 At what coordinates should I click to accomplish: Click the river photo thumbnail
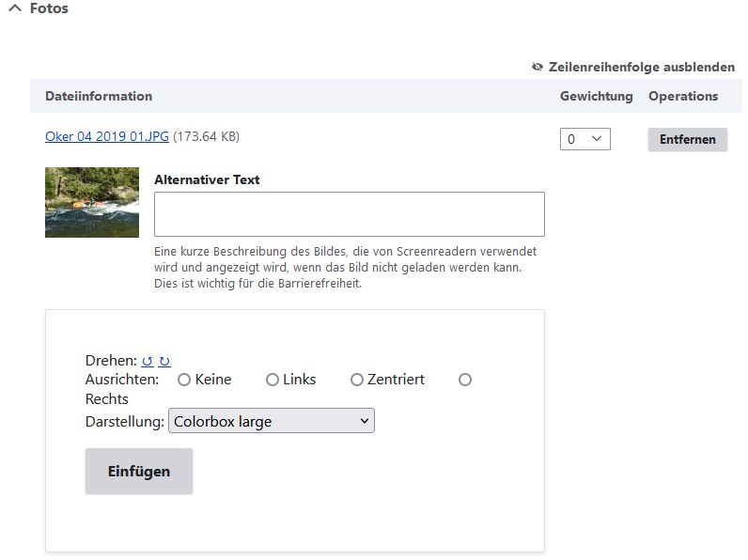click(x=92, y=202)
